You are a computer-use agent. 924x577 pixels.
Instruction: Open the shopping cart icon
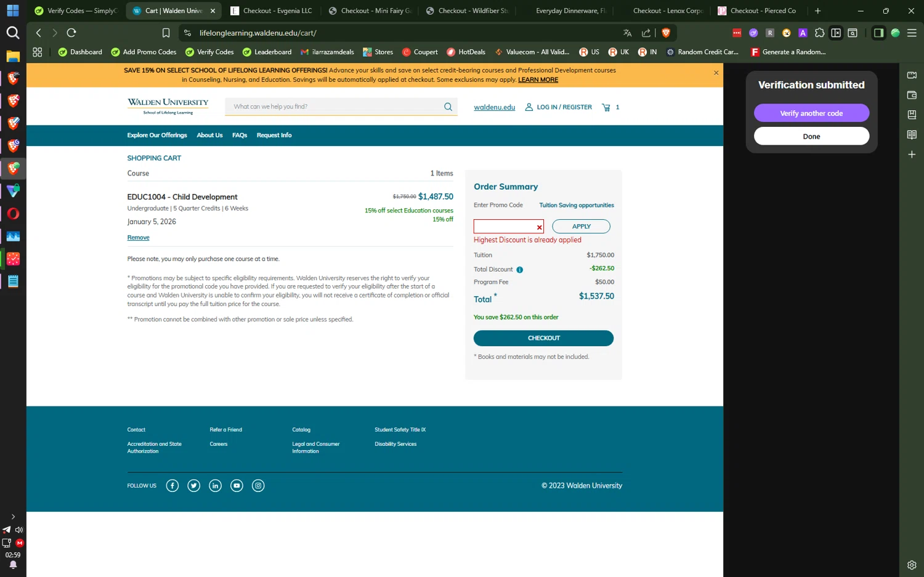(x=606, y=107)
